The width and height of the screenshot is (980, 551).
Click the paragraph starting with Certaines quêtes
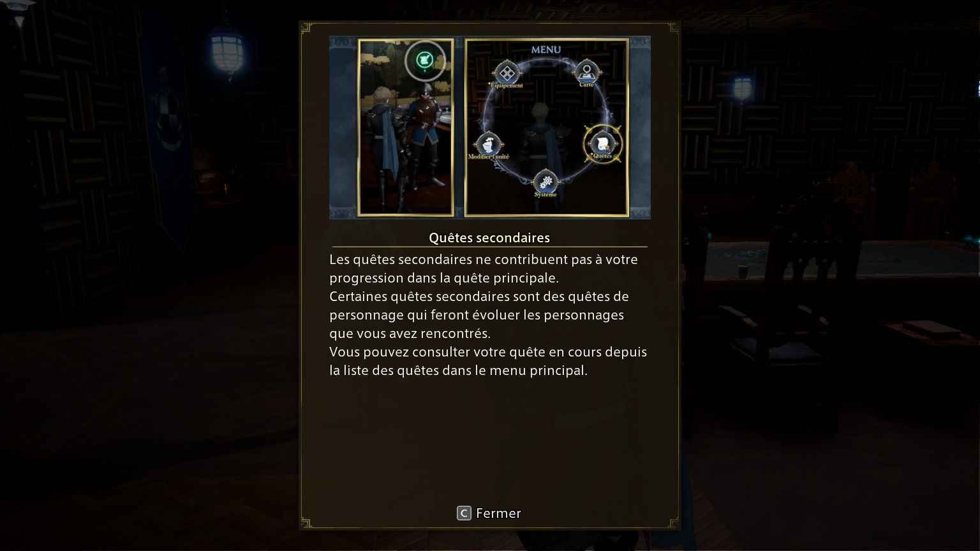click(x=479, y=315)
